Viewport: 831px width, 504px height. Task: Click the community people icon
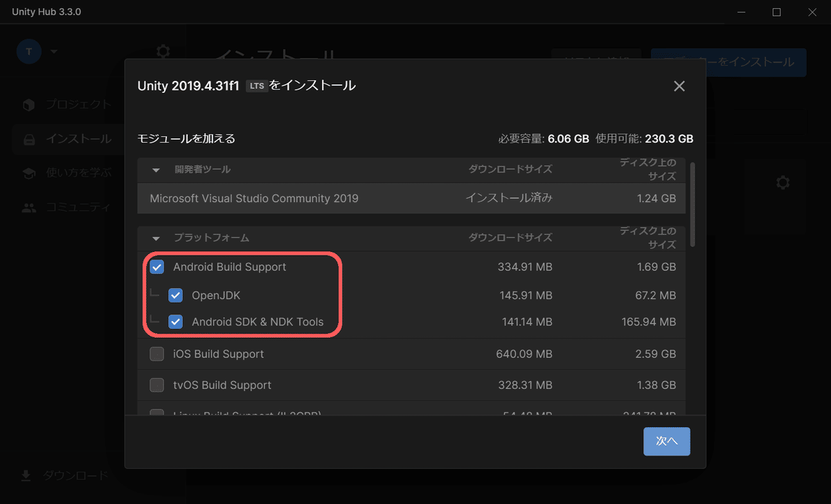(28, 207)
